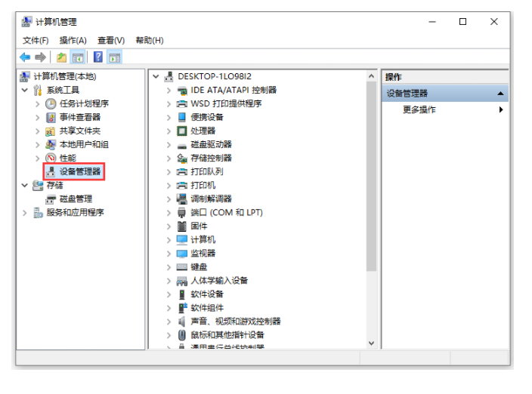Image resolution: width=532 pixels, height=394 pixels.
Task: Select 任务计划程序 clock icon in tree
Action: [x=51, y=103]
